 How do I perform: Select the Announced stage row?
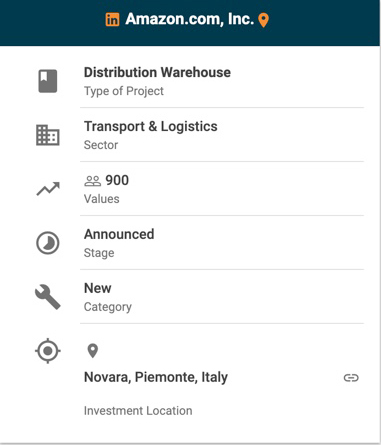coord(222,243)
